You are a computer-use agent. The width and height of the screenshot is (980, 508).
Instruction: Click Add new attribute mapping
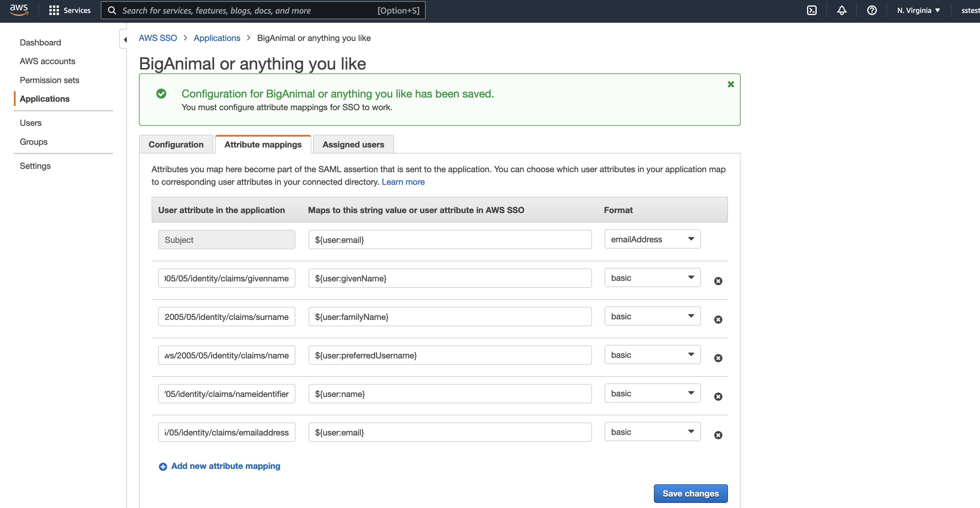coord(226,466)
